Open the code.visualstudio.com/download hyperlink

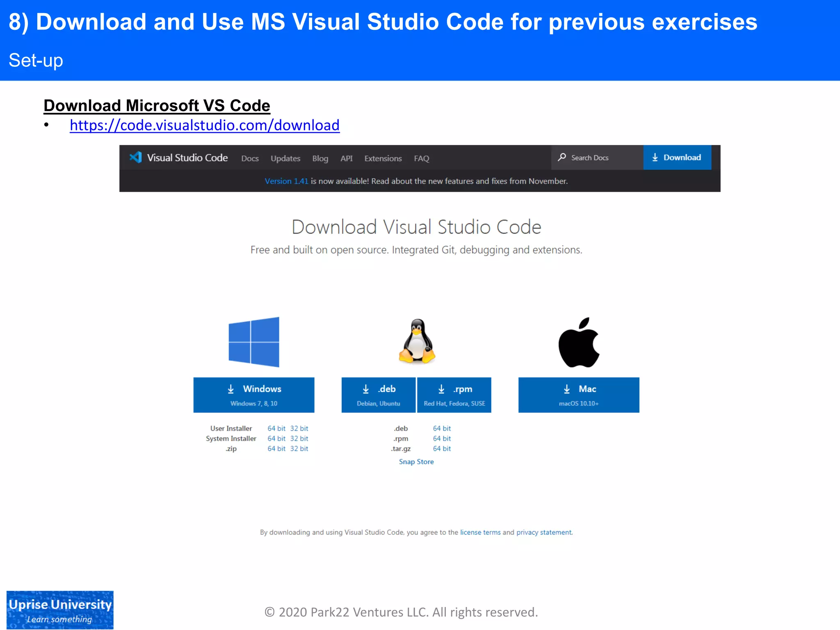(205, 125)
